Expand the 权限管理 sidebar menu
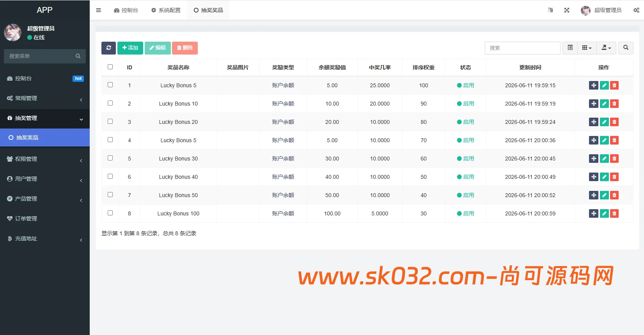This screenshot has height=335, width=644. tap(45, 159)
